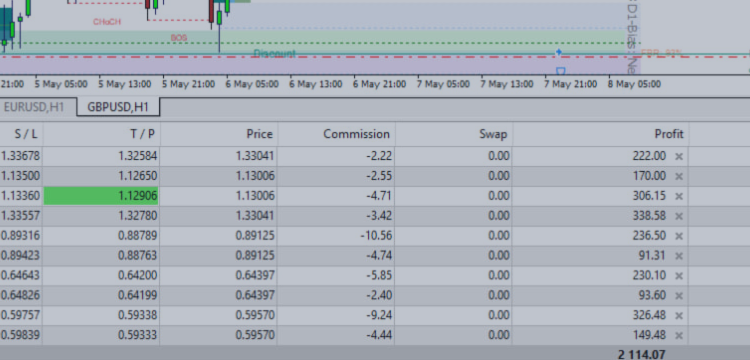Click the total profit 2 114.07
The height and width of the screenshot is (360, 750).
pyautogui.click(x=641, y=354)
